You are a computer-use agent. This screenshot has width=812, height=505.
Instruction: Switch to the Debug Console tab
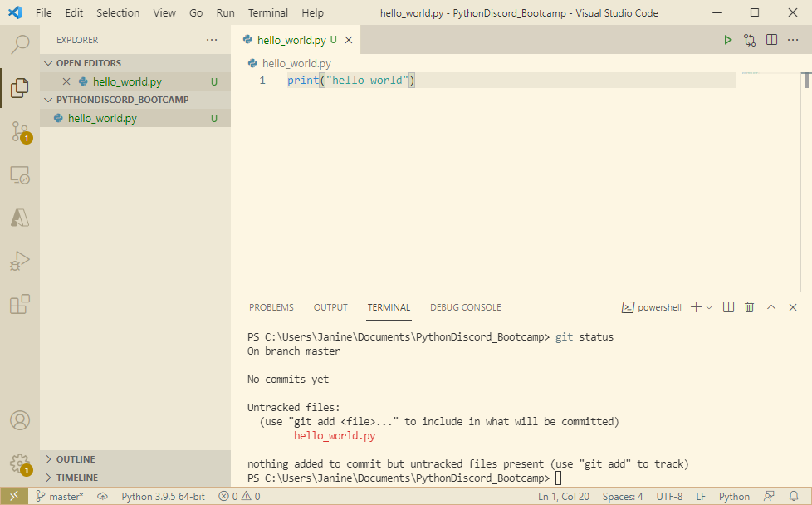click(466, 307)
